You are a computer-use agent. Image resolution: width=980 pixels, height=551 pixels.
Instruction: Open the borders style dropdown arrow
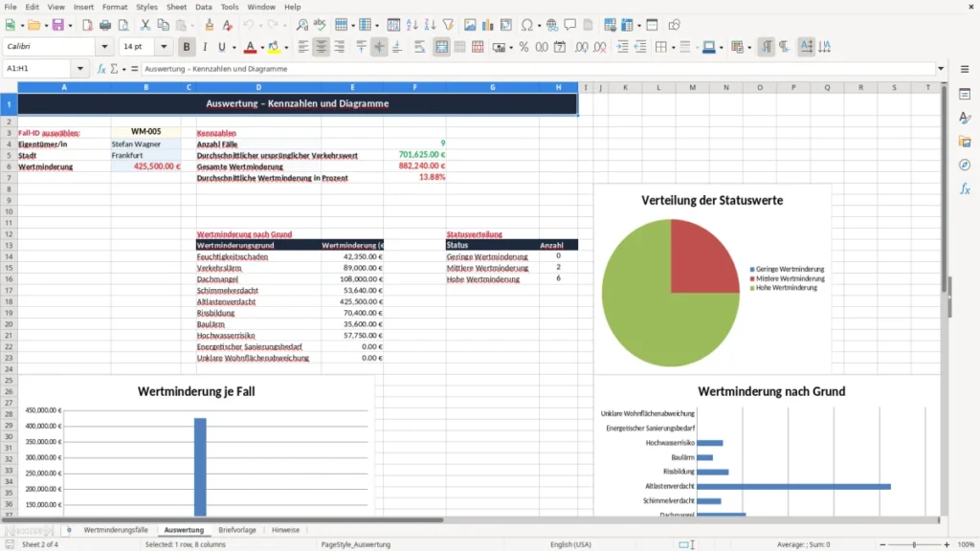click(674, 48)
